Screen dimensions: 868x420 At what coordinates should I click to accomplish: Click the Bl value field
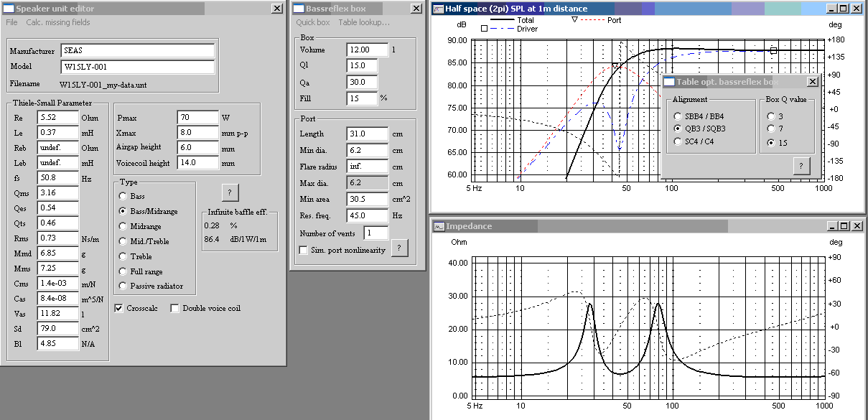[x=57, y=343]
